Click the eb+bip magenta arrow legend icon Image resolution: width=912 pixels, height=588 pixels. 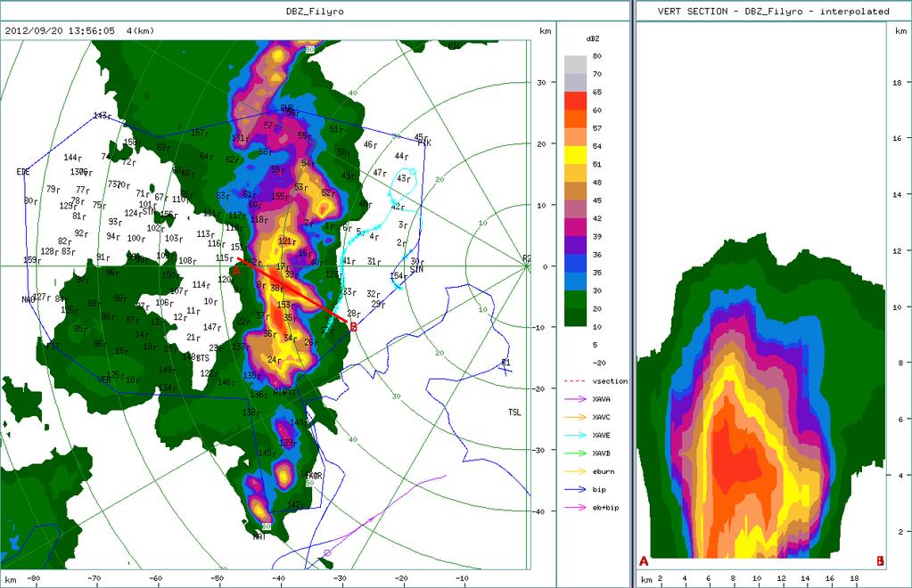(575, 507)
